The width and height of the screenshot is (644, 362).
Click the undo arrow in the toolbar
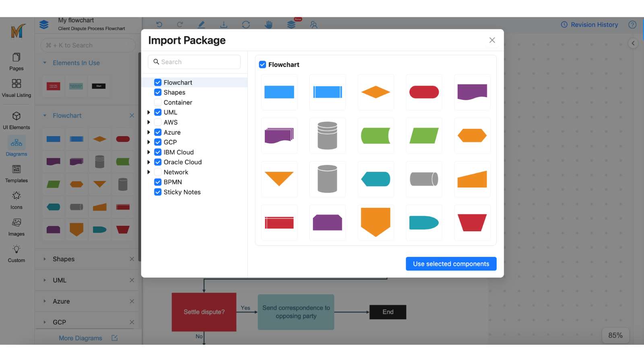tap(159, 25)
